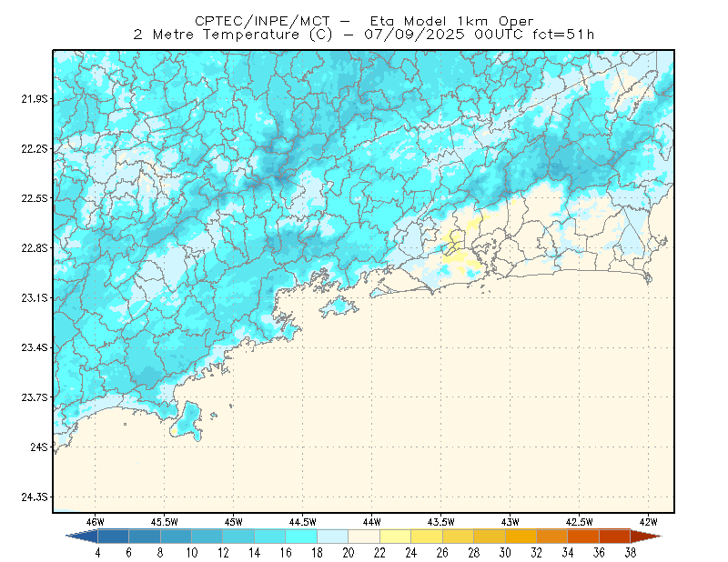Click the 24S latitude axis label
Viewport: 728px width, 562px height.
pos(39,447)
